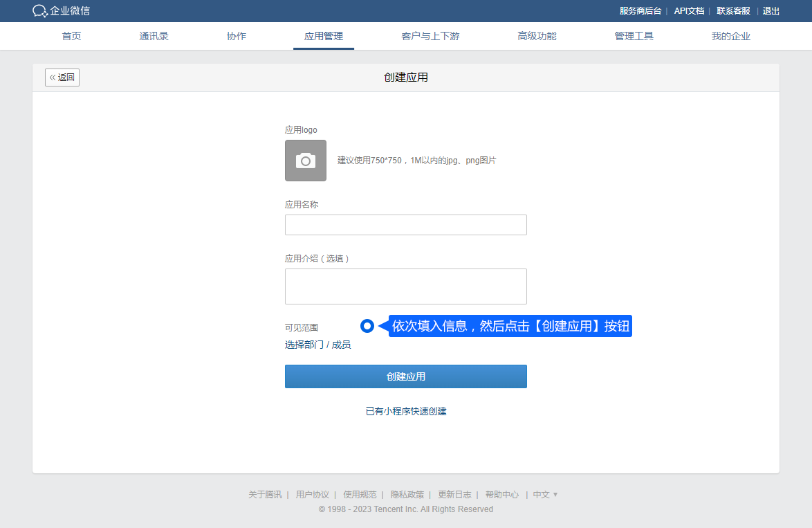Click the 选择部门 / 成员 link

click(x=317, y=345)
